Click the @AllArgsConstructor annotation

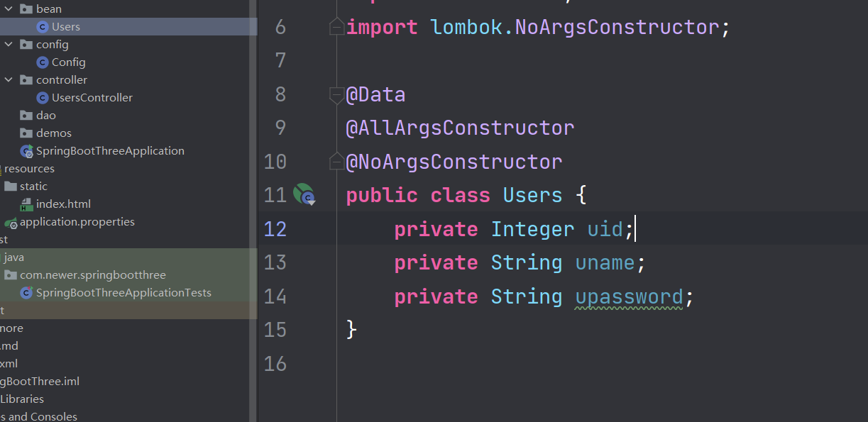(460, 128)
